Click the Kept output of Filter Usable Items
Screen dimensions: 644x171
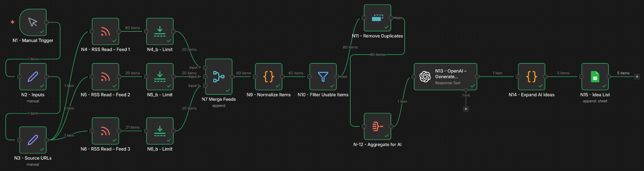click(337, 77)
